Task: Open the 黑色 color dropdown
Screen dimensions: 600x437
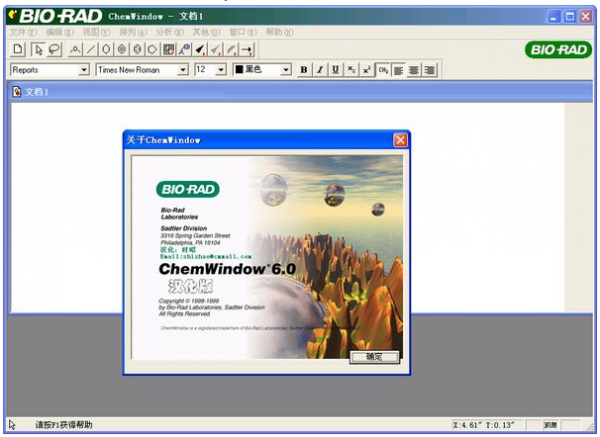Action: tap(286, 70)
